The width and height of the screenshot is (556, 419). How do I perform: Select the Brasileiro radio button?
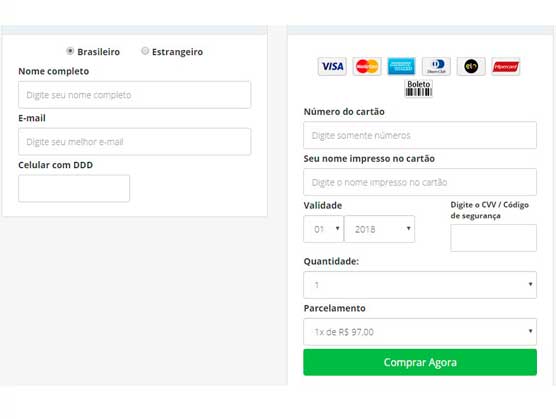coord(70,51)
